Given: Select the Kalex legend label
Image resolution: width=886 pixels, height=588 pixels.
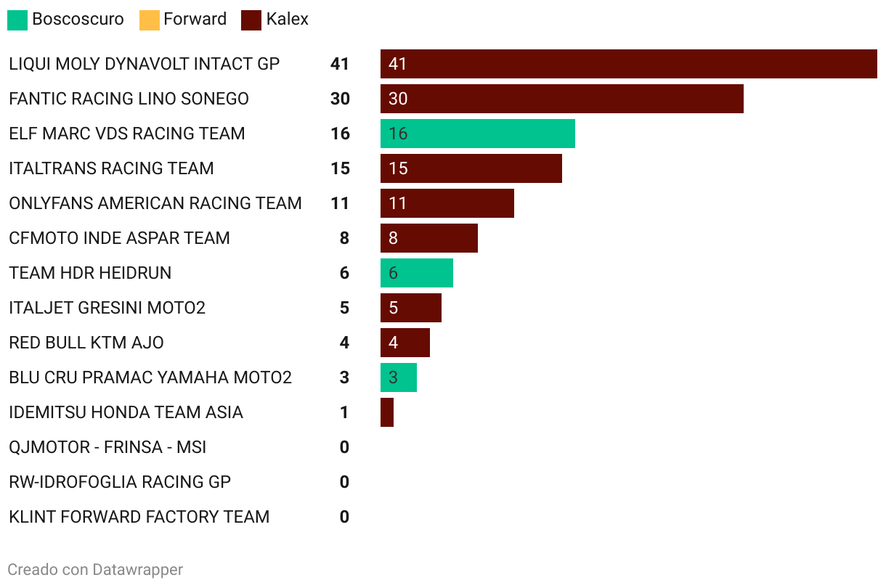Looking at the screenshot, I should pyautogui.click(x=288, y=20).
